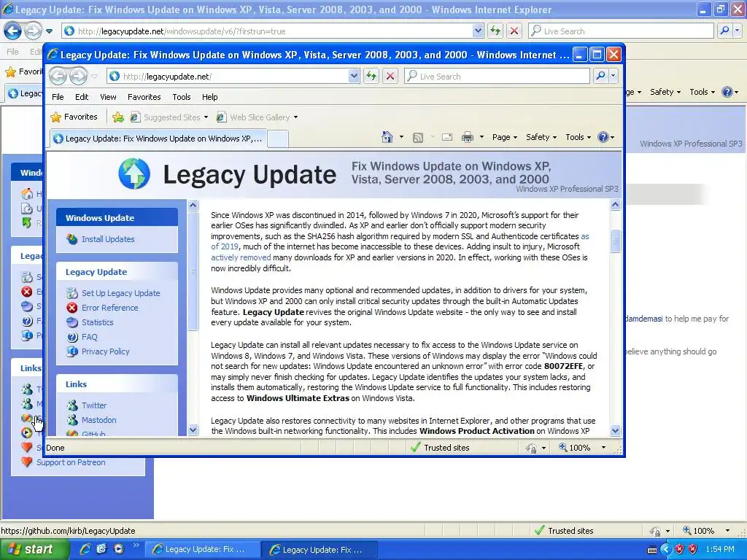This screenshot has width=747, height=560.
Task: Open the Mastodon link in sidebar
Action: (x=98, y=420)
